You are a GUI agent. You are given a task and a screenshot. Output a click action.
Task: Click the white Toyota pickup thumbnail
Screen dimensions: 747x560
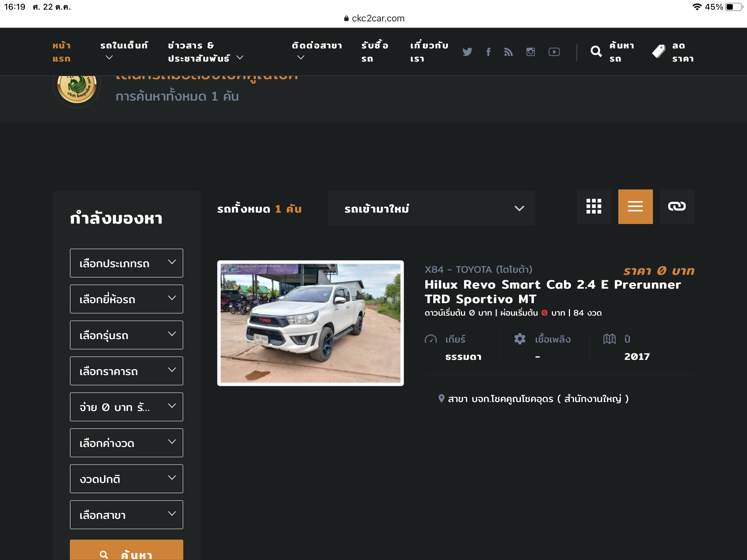tap(310, 323)
